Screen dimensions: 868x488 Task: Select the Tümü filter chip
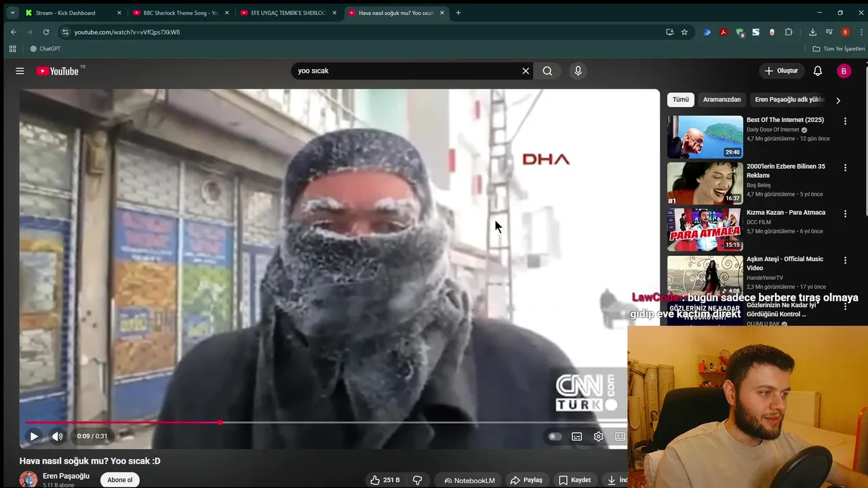pos(681,100)
